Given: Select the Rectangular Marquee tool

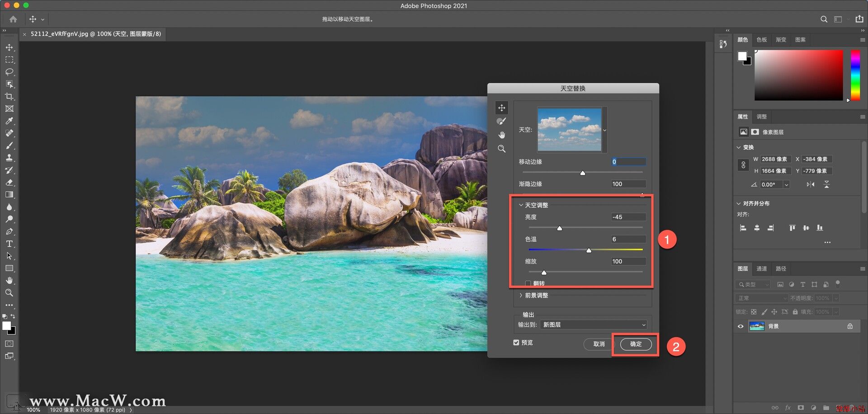Looking at the screenshot, I should click(x=9, y=60).
